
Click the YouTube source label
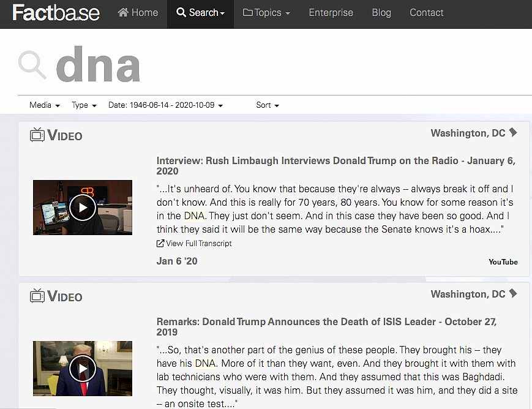[503, 262]
